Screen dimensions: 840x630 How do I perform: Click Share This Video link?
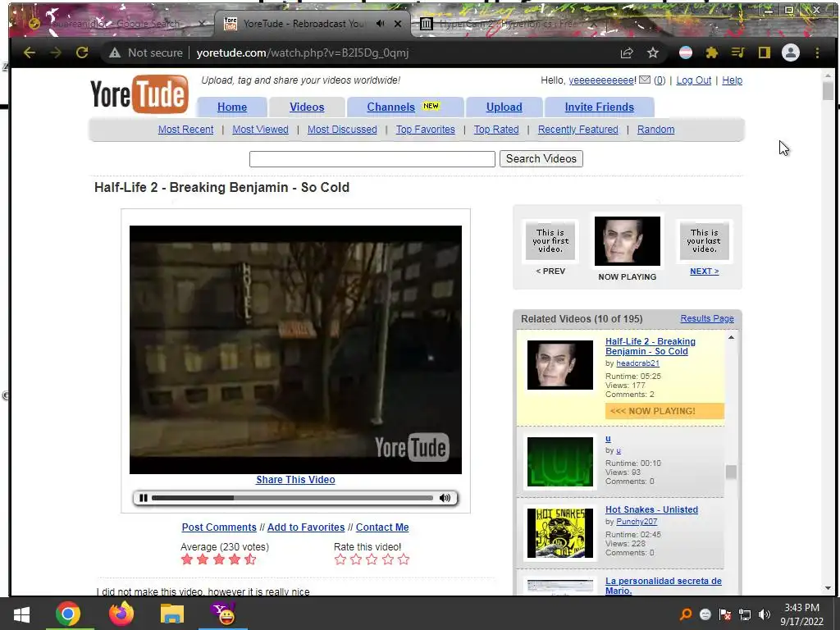(x=295, y=480)
